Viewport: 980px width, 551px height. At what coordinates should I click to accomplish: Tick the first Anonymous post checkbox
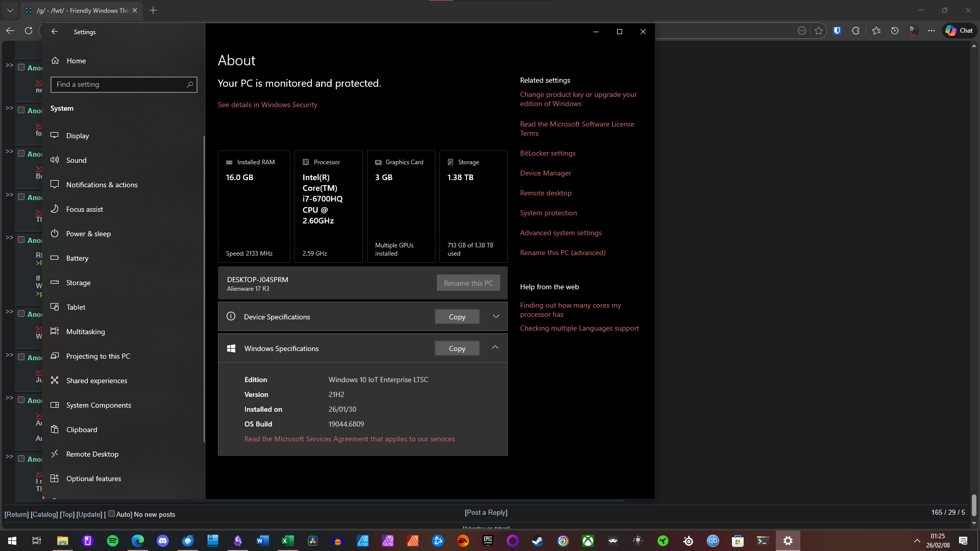[21, 67]
